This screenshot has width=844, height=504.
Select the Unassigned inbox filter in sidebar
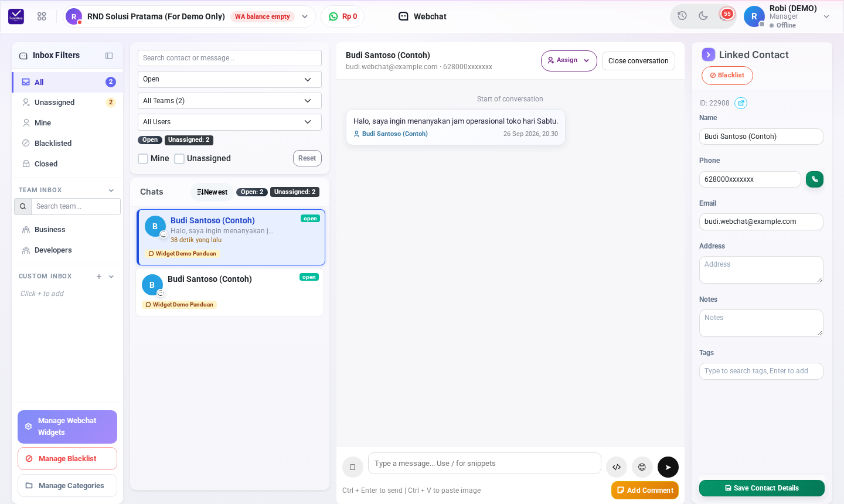tap(68, 103)
